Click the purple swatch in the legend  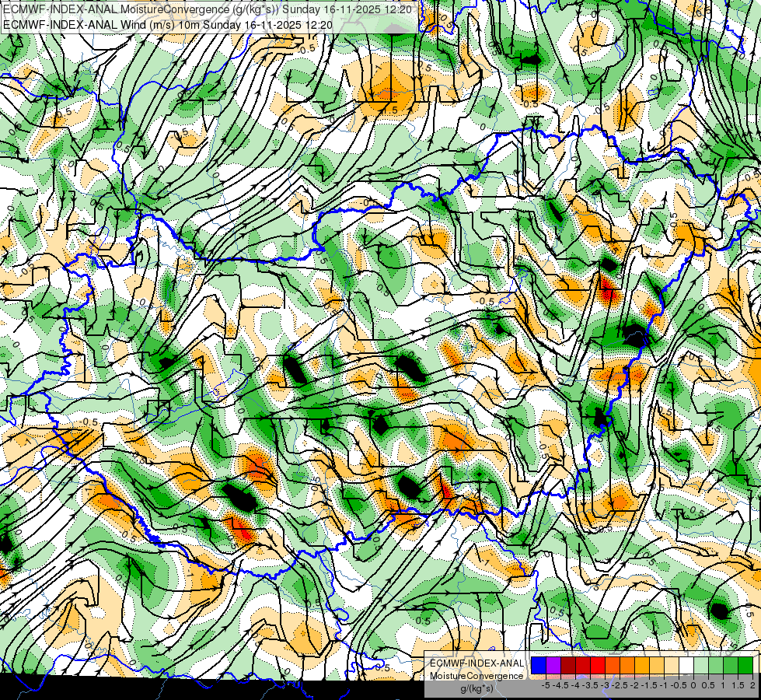pos(553,665)
